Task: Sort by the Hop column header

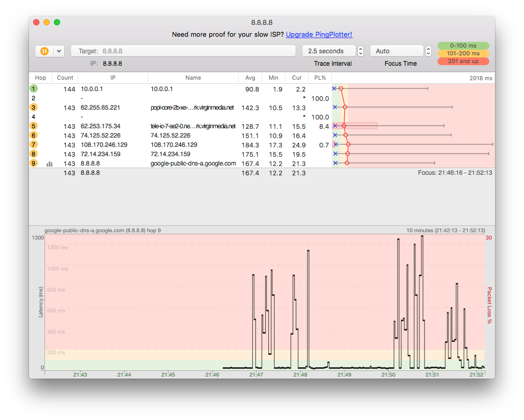Action: (x=40, y=78)
